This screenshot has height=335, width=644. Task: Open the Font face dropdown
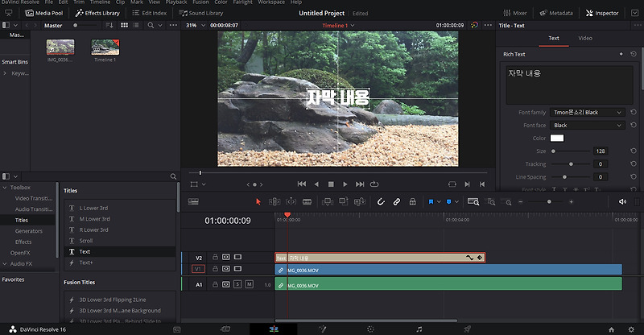[587, 126]
